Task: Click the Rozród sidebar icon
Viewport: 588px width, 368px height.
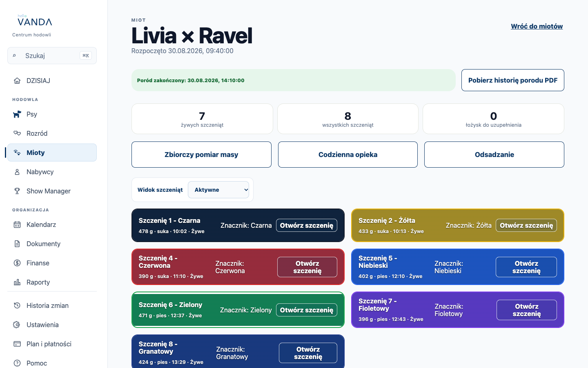Action: [17, 133]
